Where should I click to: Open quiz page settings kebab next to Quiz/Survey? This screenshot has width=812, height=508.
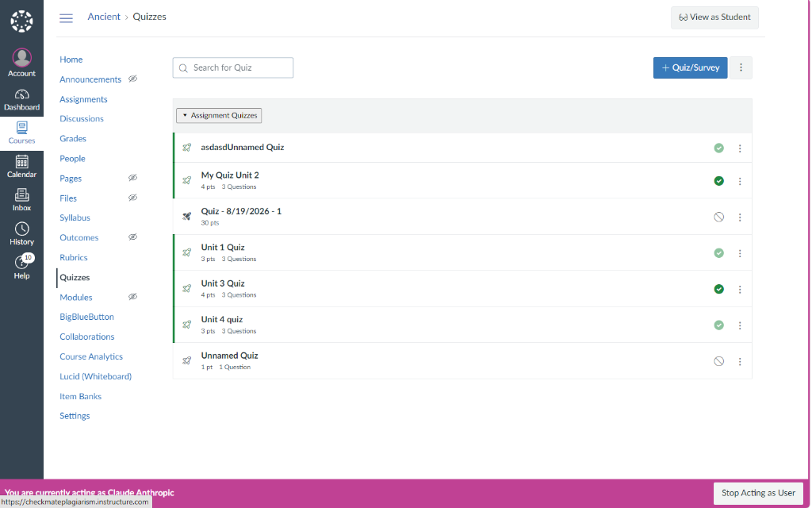pos(741,68)
